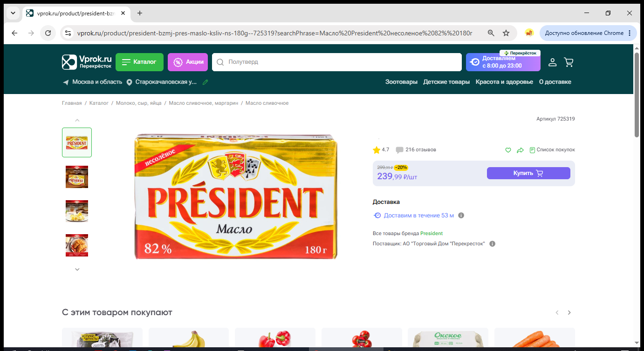Click the Chrome back arrow
644x351 pixels.
pos(14,33)
